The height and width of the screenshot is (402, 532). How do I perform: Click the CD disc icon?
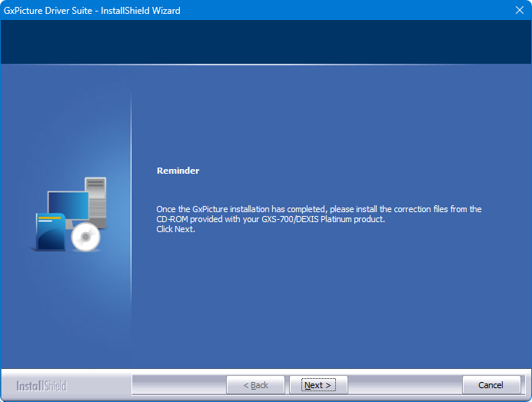click(85, 238)
